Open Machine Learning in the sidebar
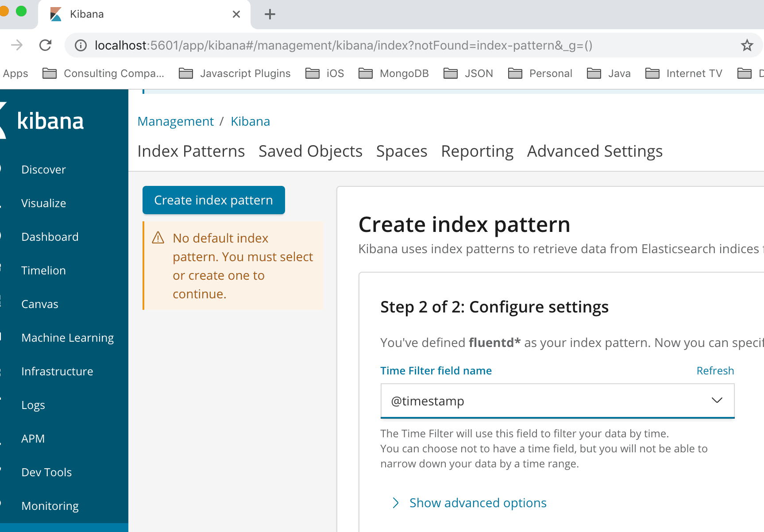 coord(67,338)
